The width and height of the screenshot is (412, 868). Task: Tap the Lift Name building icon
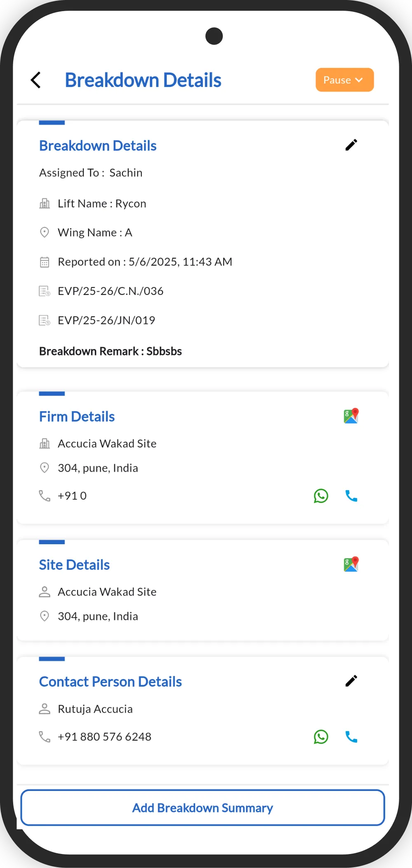[x=44, y=203]
